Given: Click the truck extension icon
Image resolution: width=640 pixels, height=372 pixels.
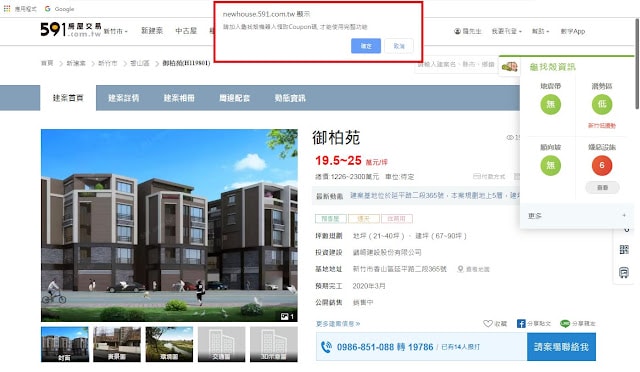Looking at the screenshot, I should tap(509, 67).
